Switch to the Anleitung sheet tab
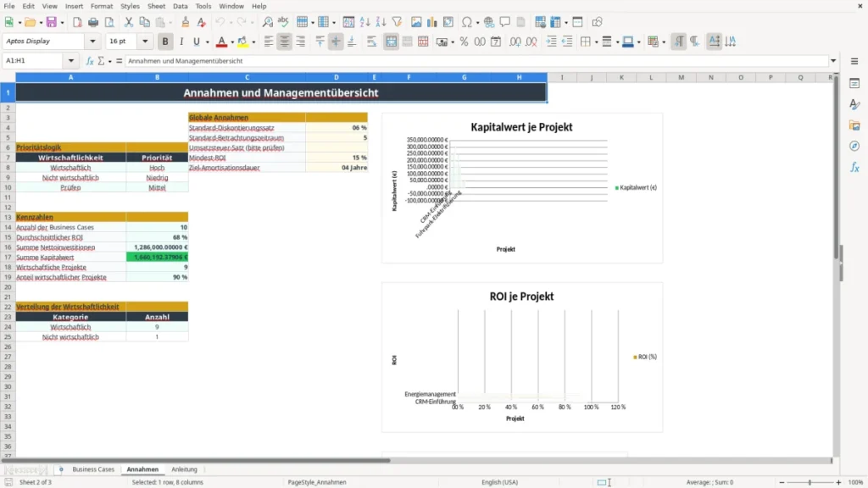Viewport: 868px width, 488px height. (184, 469)
